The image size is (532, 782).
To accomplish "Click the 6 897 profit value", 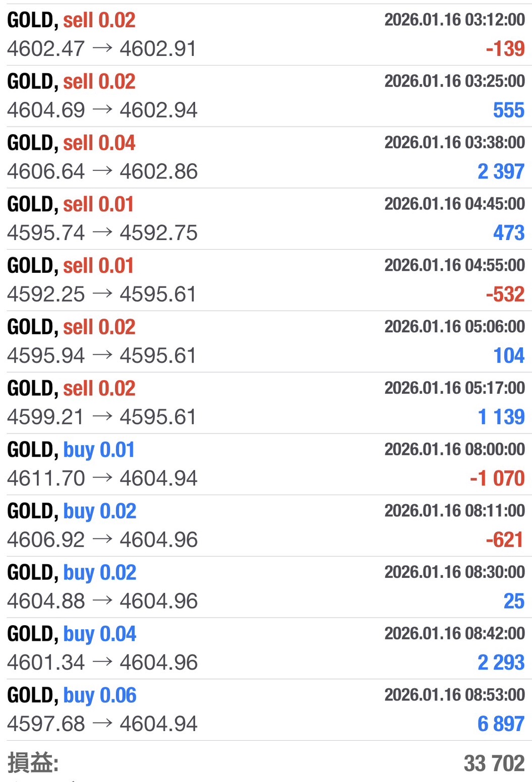I will [501, 724].
